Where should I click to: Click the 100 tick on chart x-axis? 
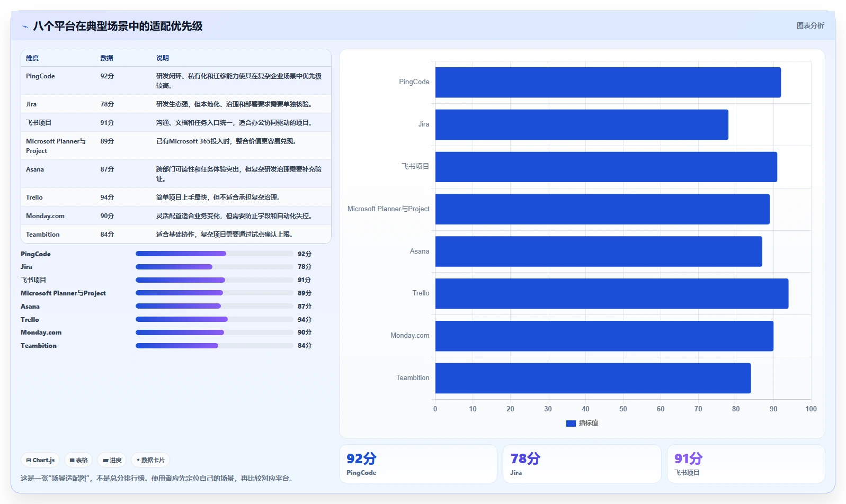pyautogui.click(x=811, y=409)
